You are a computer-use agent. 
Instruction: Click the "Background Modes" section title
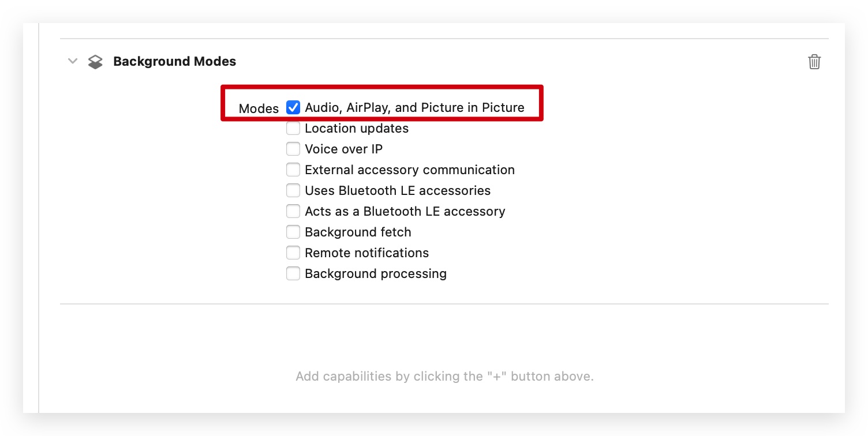(x=174, y=61)
